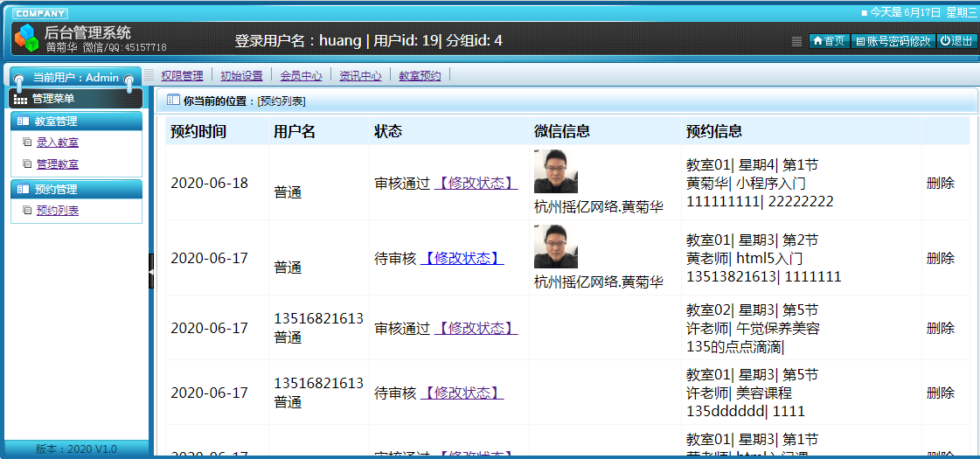Click the book icon beside 预约管理
Screen dimensions: 980x459
click(23, 189)
